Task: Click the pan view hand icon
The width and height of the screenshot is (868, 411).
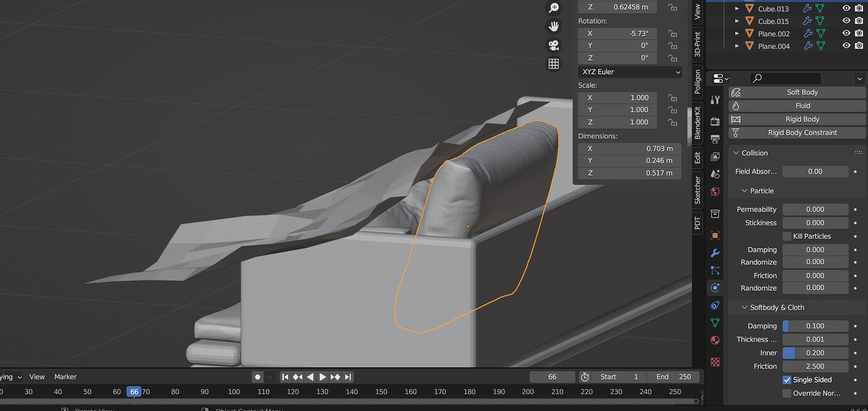Action: point(554,26)
